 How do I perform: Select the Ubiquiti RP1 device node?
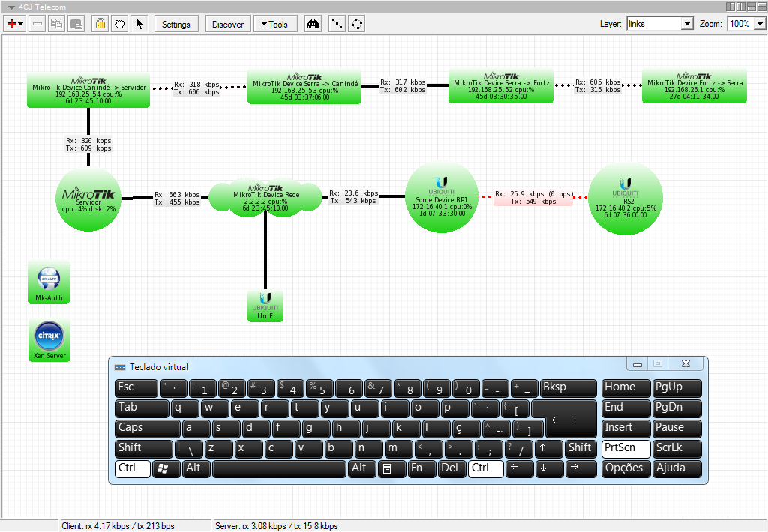pyautogui.click(x=441, y=197)
